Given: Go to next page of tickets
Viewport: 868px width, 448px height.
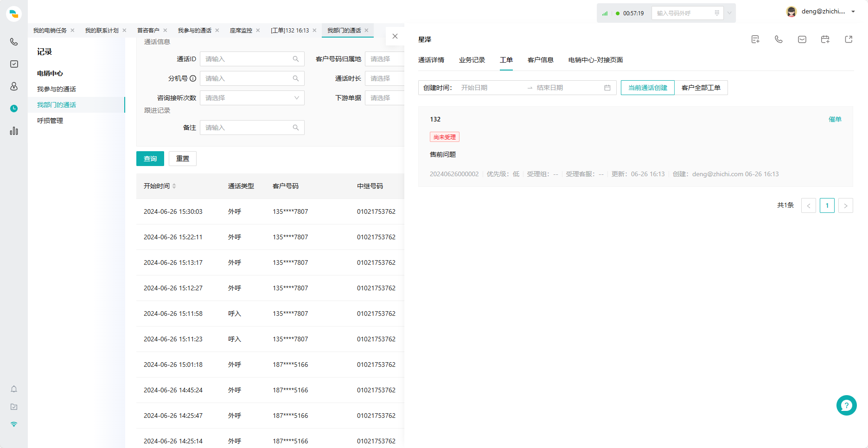Looking at the screenshot, I should [x=846, y=205].
